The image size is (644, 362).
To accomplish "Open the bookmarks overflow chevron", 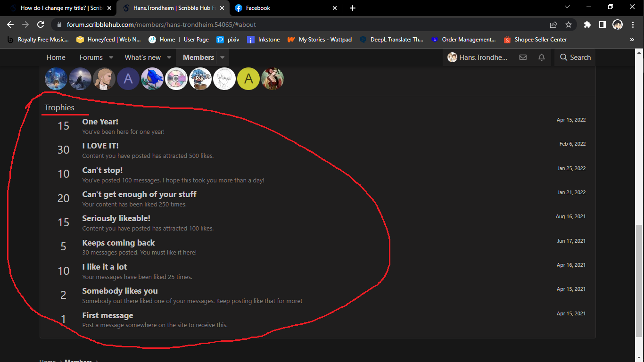I will click(632, 40).
